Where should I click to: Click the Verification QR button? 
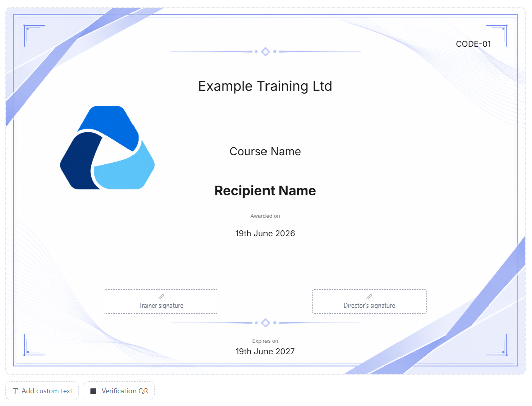119,391
